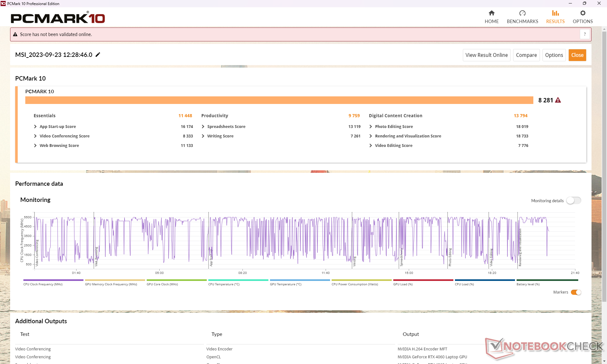
Task: Expand Photo Editing Score breakdown
Action: pyautogui.click(x=371, y=126)
